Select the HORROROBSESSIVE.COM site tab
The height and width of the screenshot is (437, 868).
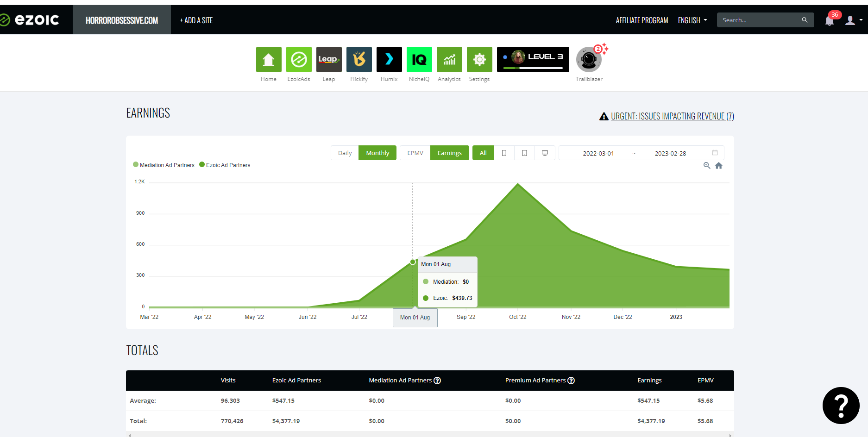tap(122, 20)
